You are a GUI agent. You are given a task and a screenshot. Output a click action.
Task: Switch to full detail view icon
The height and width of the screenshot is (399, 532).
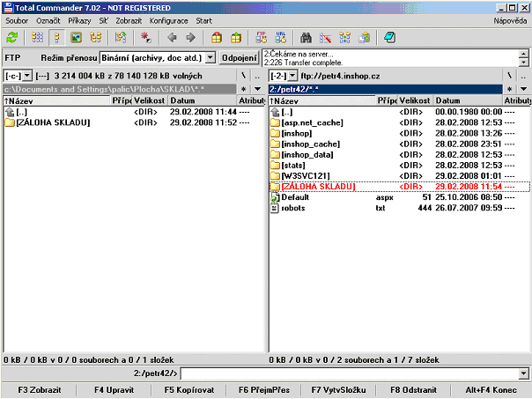pos(57,37)
